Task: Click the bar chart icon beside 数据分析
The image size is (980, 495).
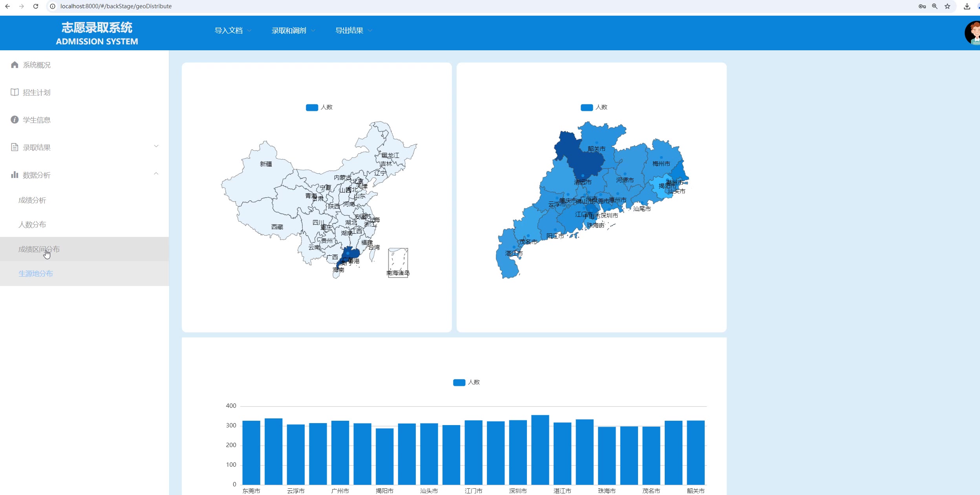Action: pyautogui.click(x=15, y=175)
